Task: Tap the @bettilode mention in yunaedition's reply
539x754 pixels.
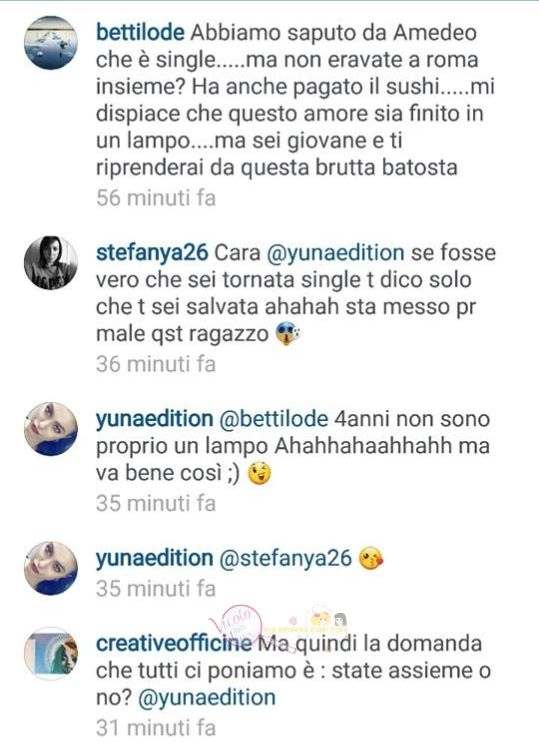Action: 274,419
